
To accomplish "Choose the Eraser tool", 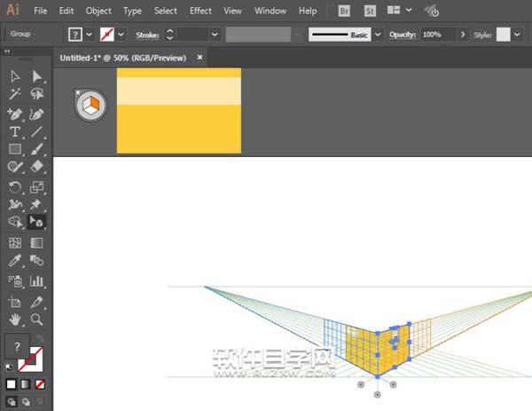I will pyautogui.click(x=36, y=166).
